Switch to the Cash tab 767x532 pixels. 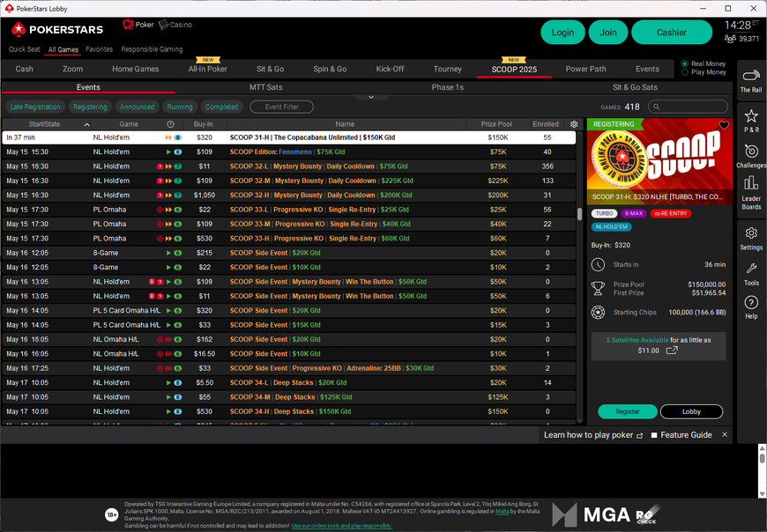(x=24, y=69)
